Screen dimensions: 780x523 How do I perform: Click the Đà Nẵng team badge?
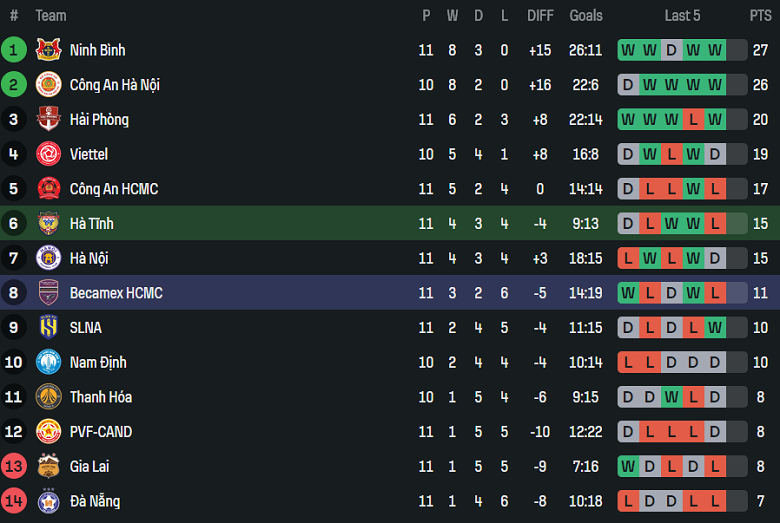click(x=48, y=501)
